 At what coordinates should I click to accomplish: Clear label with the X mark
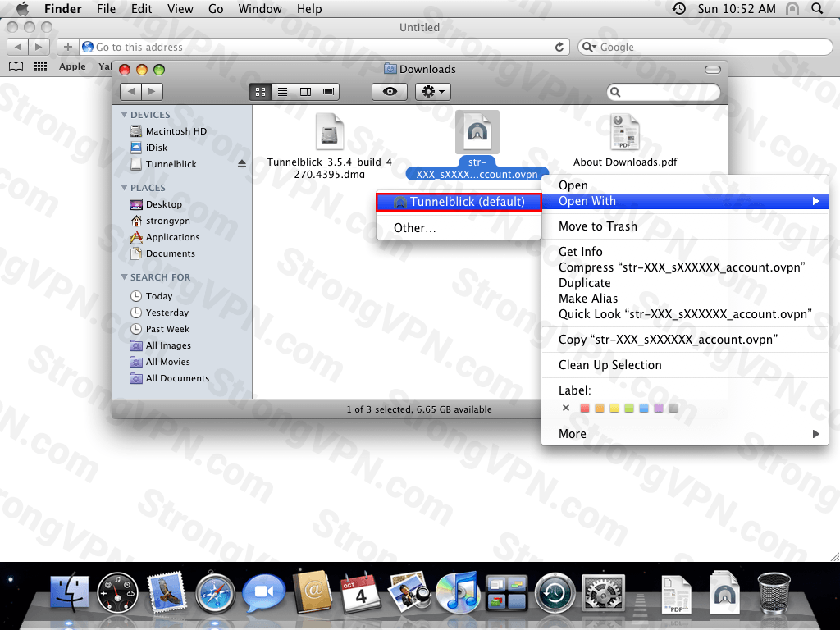[x=566, y=409]
